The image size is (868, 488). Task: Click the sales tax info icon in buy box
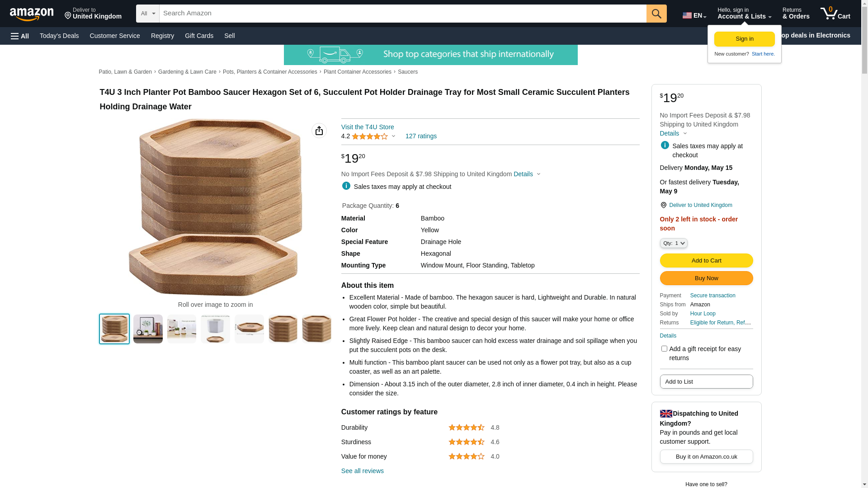click(x=665, y=145)
